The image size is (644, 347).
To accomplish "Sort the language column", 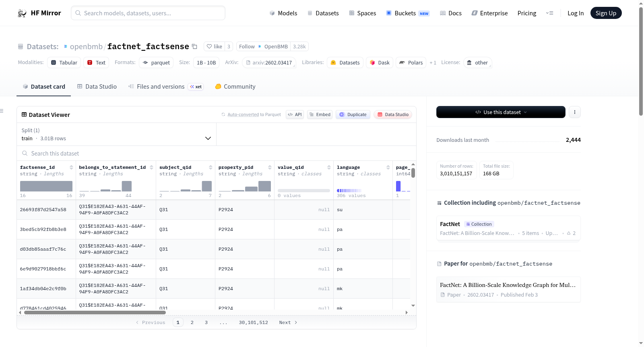I will click(x=388, y=167).
